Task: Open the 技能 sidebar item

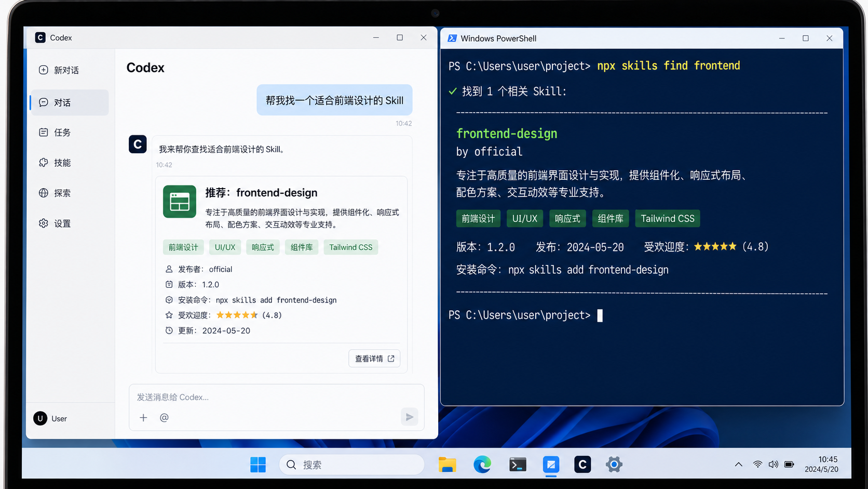Action: (55, 163)
